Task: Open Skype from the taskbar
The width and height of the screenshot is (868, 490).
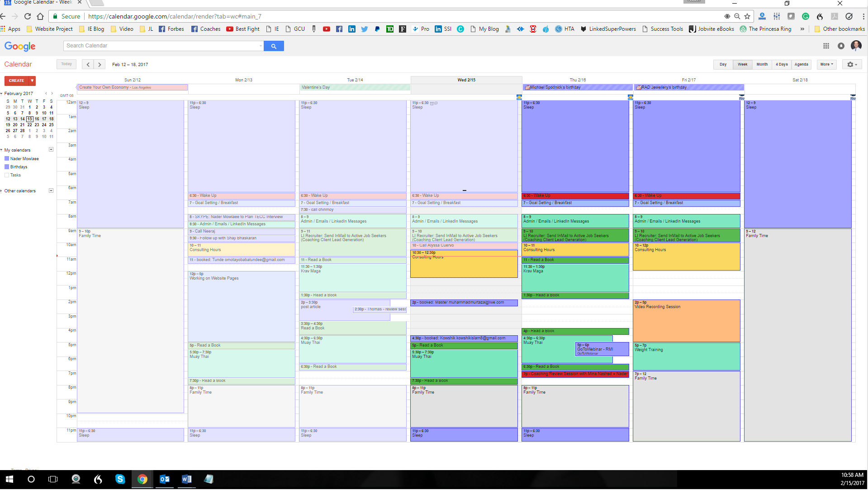Action: point(120,479)
